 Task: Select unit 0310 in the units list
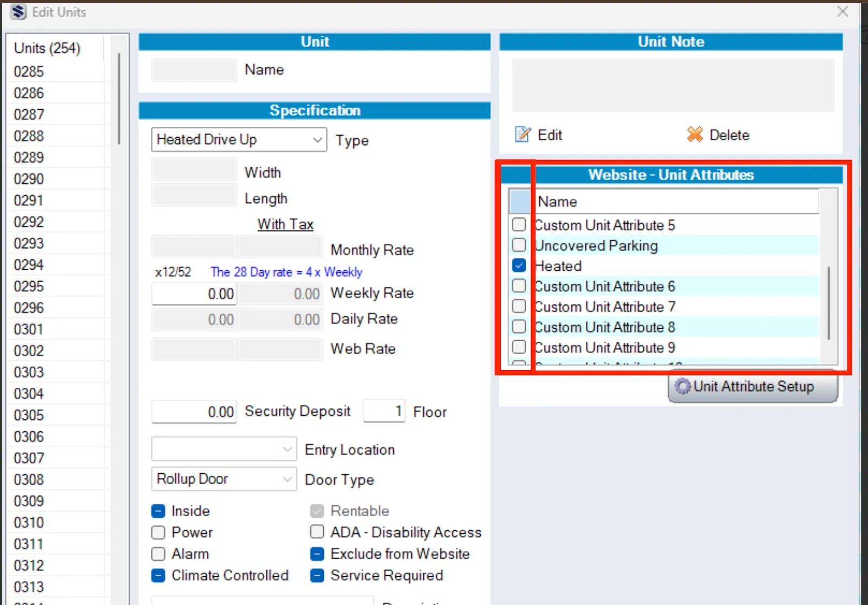59,523
